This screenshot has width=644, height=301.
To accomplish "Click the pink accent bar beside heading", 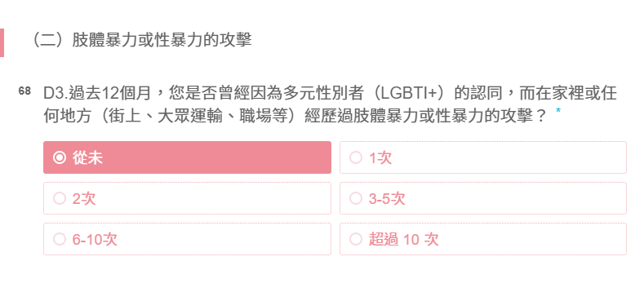I will [2, 42].
